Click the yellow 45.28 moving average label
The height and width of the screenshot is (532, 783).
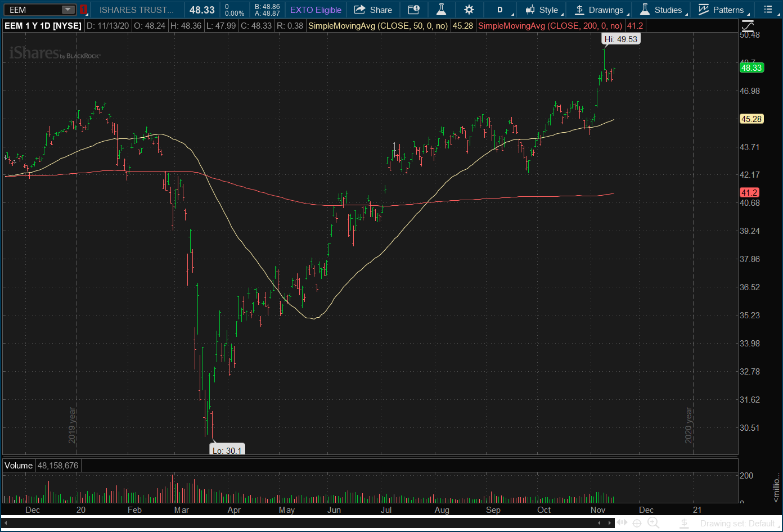(751, 119)
